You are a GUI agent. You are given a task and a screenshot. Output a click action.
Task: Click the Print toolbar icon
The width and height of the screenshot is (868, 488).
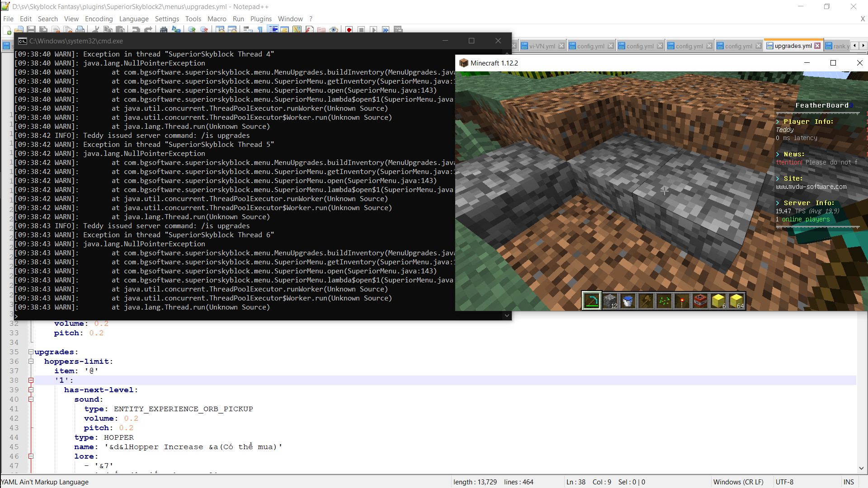pos(80,30)
